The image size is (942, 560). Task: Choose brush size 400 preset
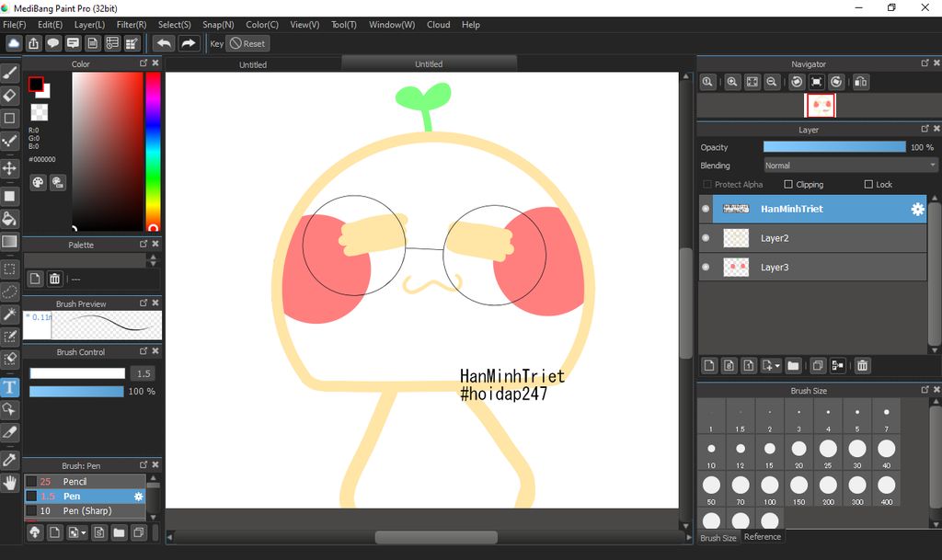point(887,488)
